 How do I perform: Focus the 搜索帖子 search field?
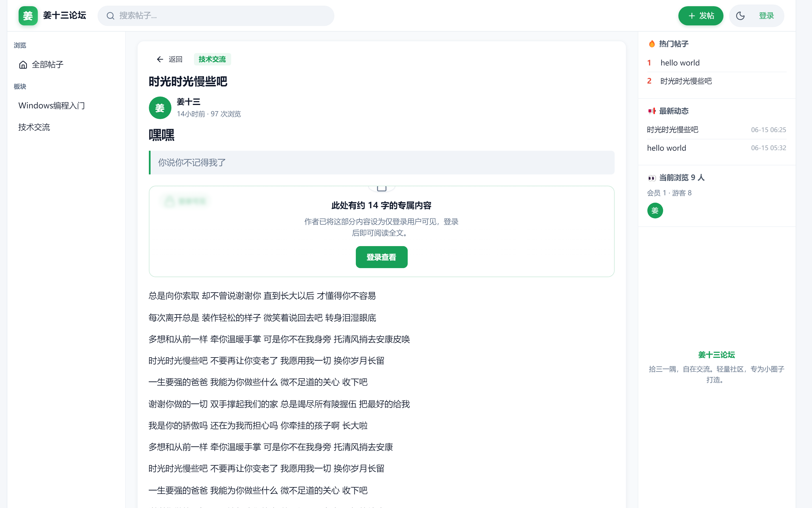click(216, 16)
